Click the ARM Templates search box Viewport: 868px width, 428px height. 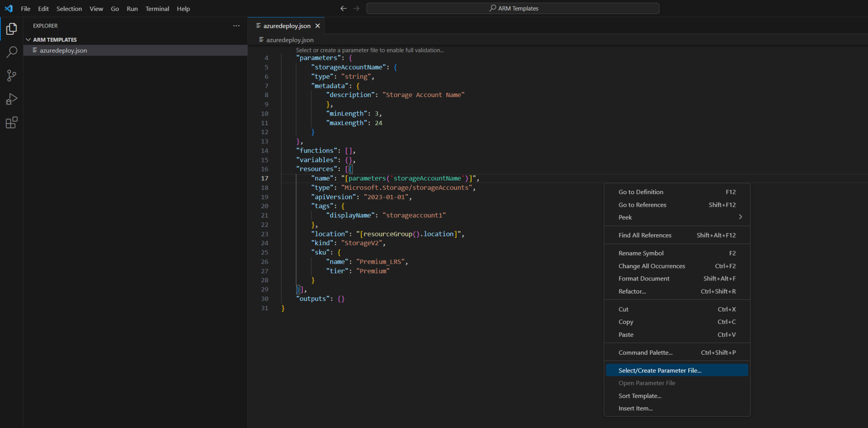click(512, 8)
